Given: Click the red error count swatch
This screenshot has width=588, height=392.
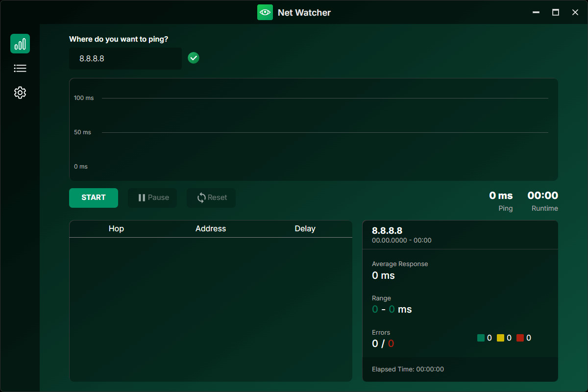Looking at the screenshot, I should tap(520, 338).
